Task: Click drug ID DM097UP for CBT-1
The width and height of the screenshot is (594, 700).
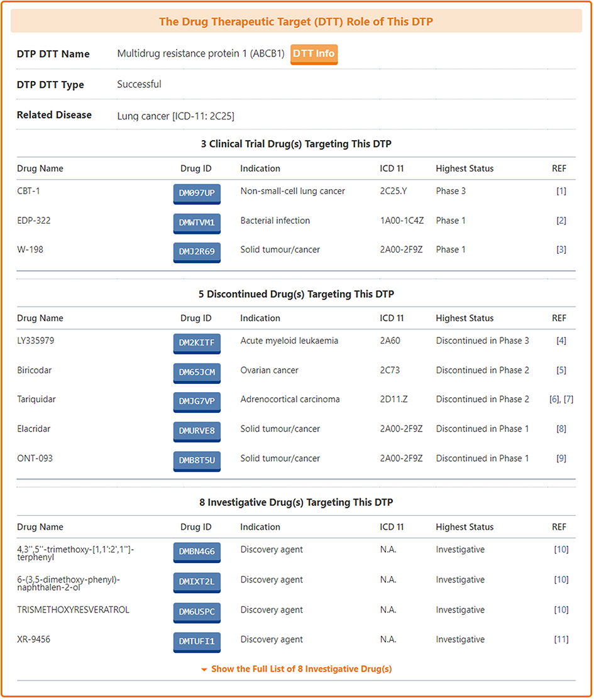Action: pos(197,194)
